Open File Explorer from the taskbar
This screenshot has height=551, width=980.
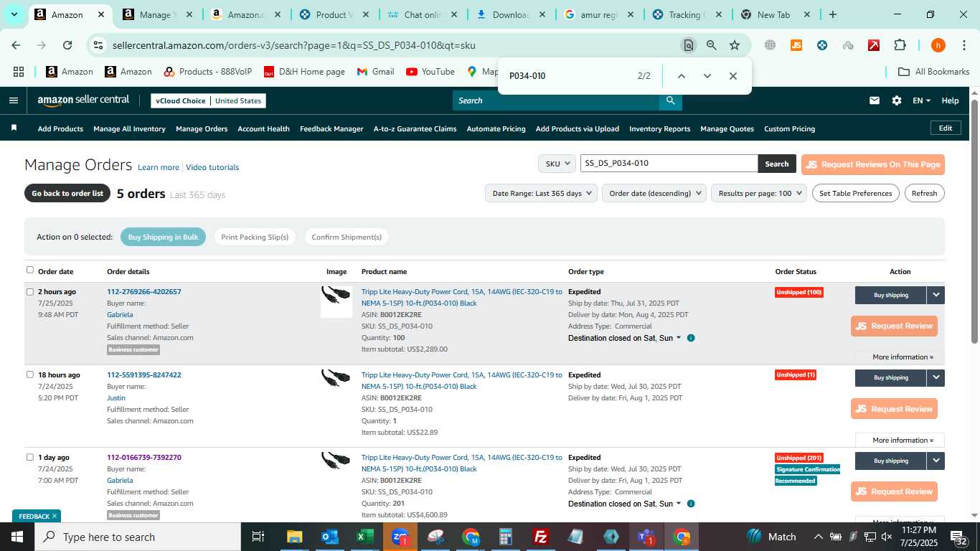coord(295,537)
